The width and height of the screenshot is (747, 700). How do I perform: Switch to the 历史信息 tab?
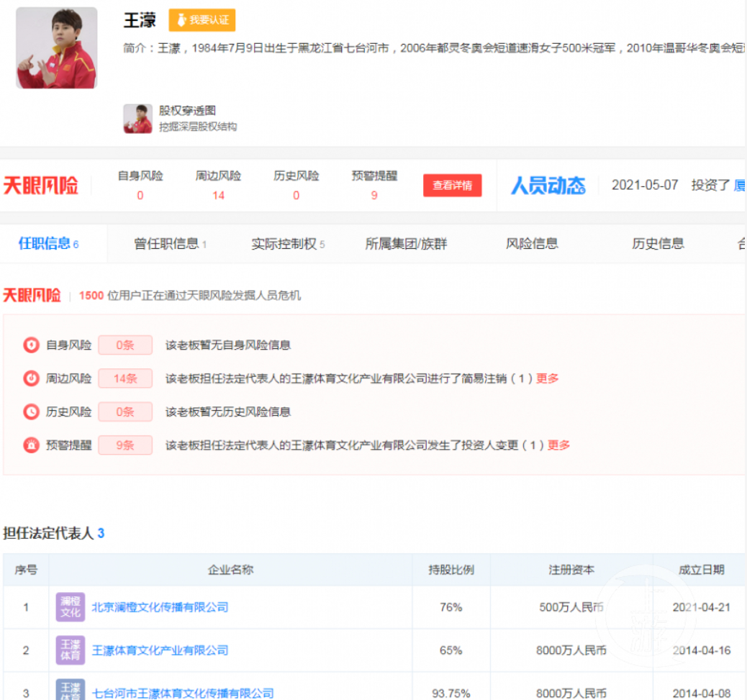click(x=658, y=244)
